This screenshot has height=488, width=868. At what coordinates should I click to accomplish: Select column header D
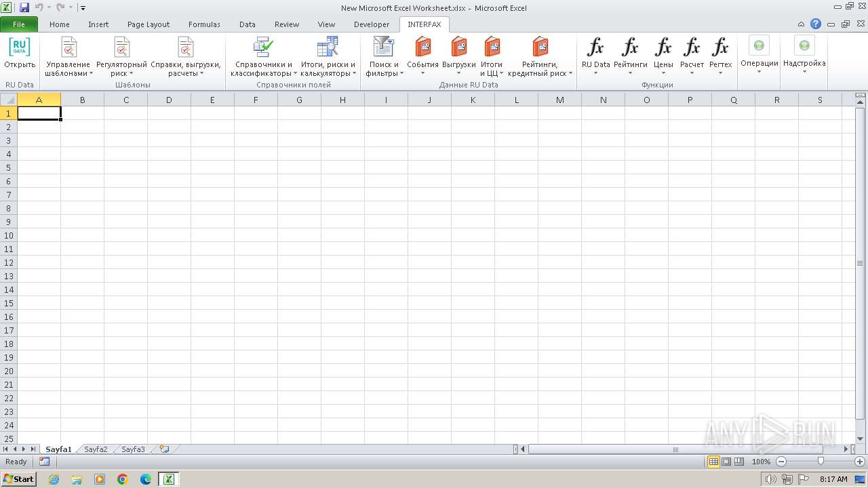pyautogui.click(x=169, y=100)
